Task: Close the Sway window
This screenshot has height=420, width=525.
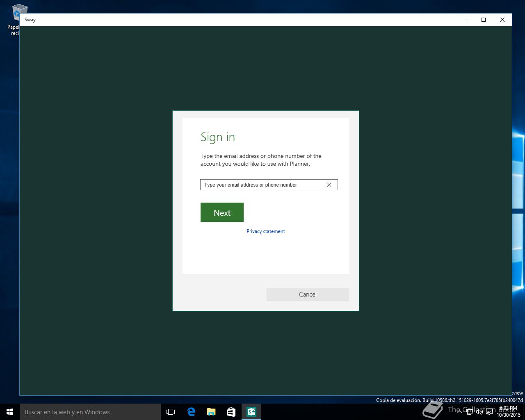Action: (502, 20)
